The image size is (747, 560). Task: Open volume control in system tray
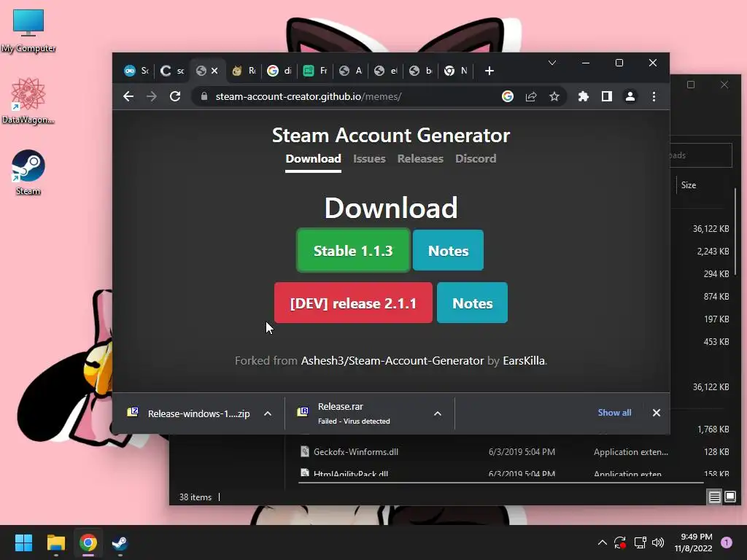point(658,542)
